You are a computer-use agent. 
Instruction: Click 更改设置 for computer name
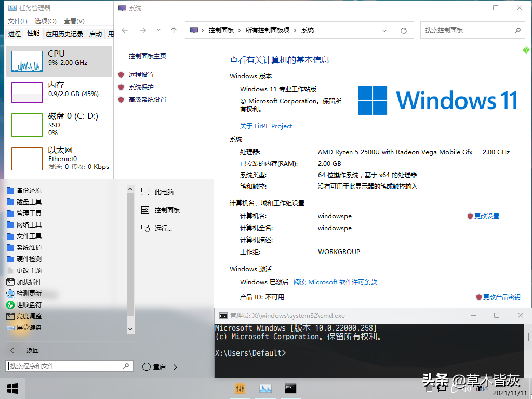point(486,216)
